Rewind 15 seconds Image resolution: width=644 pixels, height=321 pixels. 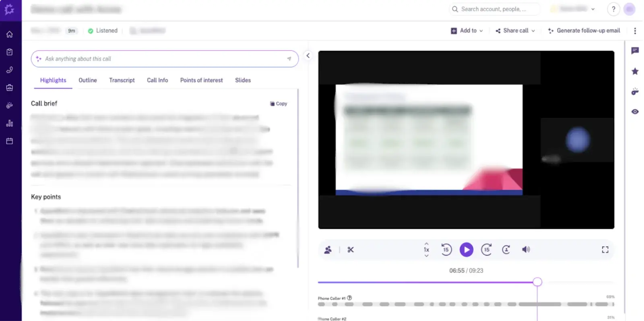(446, 250)
